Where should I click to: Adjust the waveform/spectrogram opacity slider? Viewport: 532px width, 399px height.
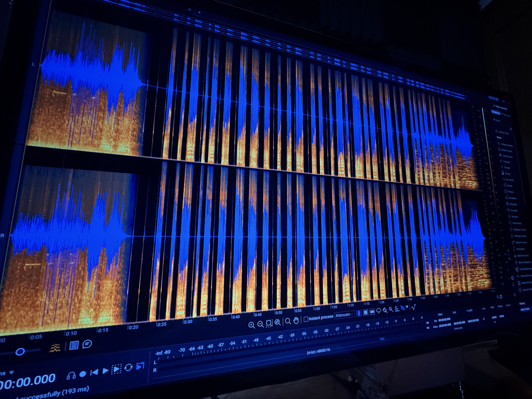point(20,352)
